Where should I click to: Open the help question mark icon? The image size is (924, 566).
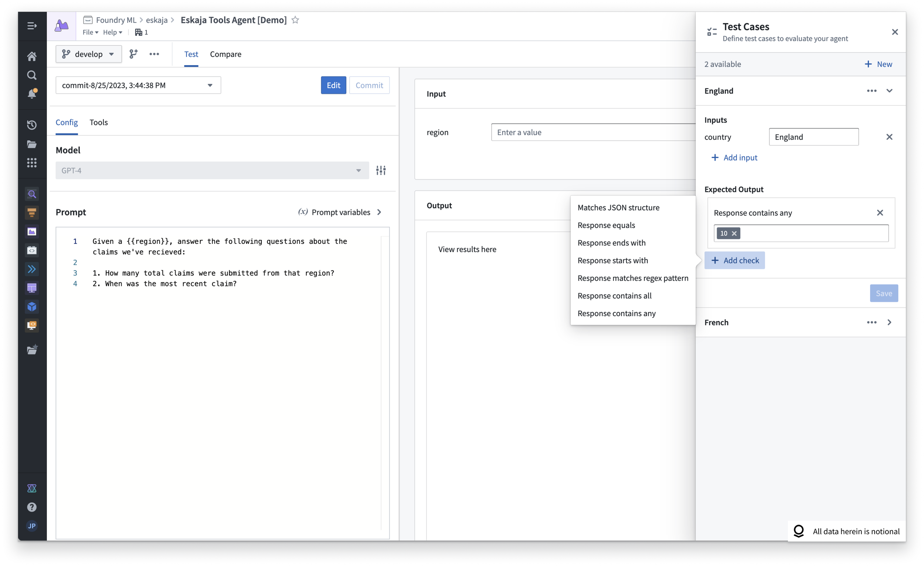[32, 507]
